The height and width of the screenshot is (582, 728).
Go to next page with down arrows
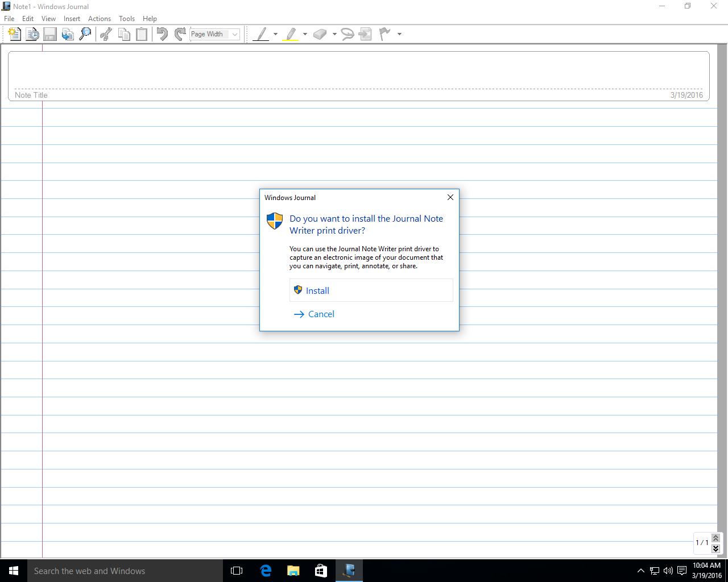coord(715,548)
